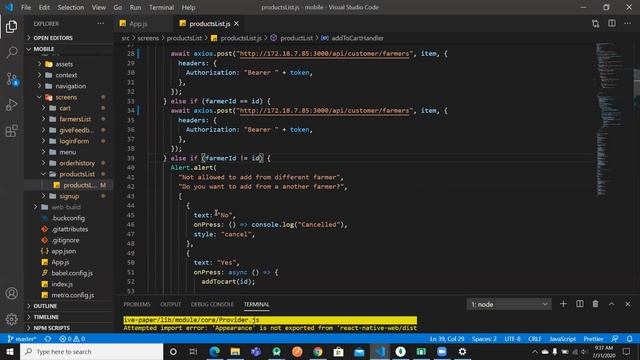Open the File menu
Screen dimensions: 640x360
click(26, 7)
